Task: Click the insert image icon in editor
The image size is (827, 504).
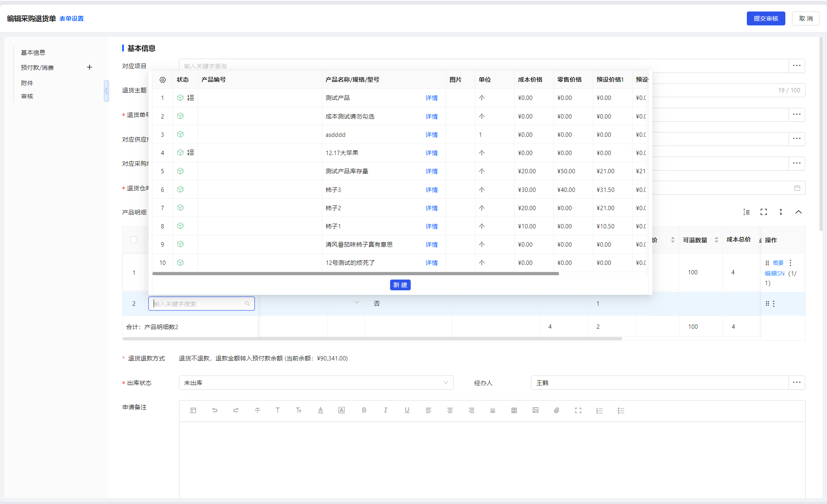Action: pyautogui.click(x=535, y=410)
